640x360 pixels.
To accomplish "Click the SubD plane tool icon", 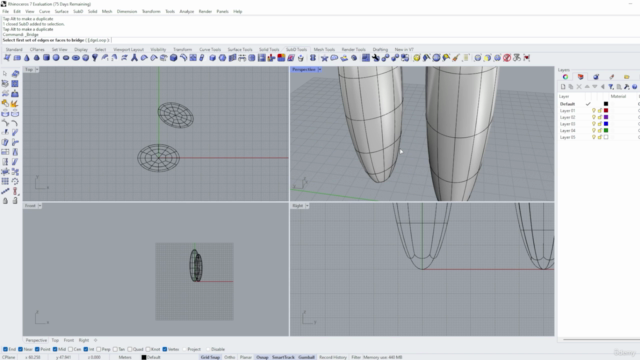I will (x=17, y=58).
